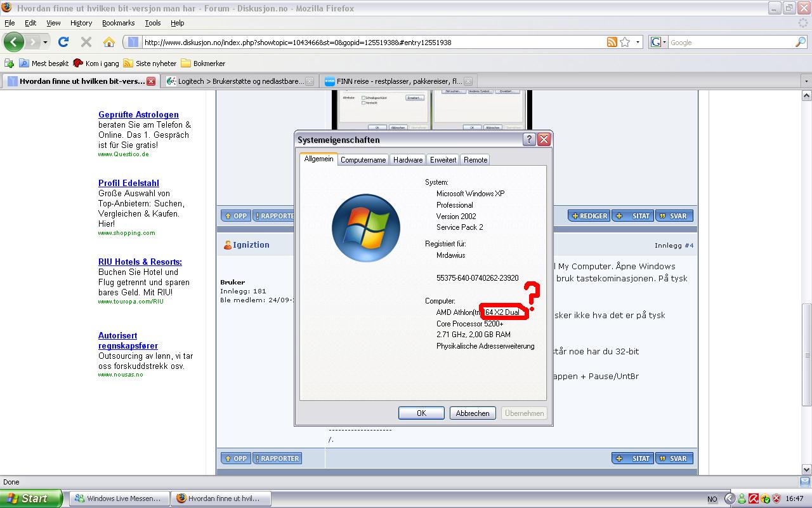Viewport: 812px width, 508px height.
Task: Select the Hardware tab in Systemeigenschaften
Action: pos(408,160)
